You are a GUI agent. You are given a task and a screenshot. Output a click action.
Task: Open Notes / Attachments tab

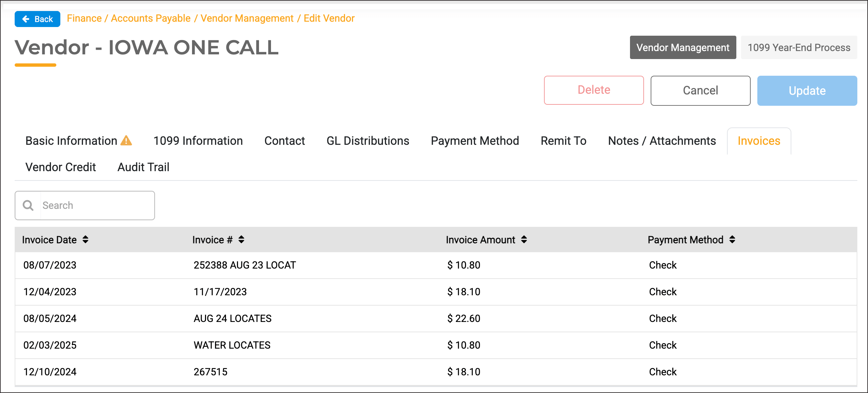[662, 141]
